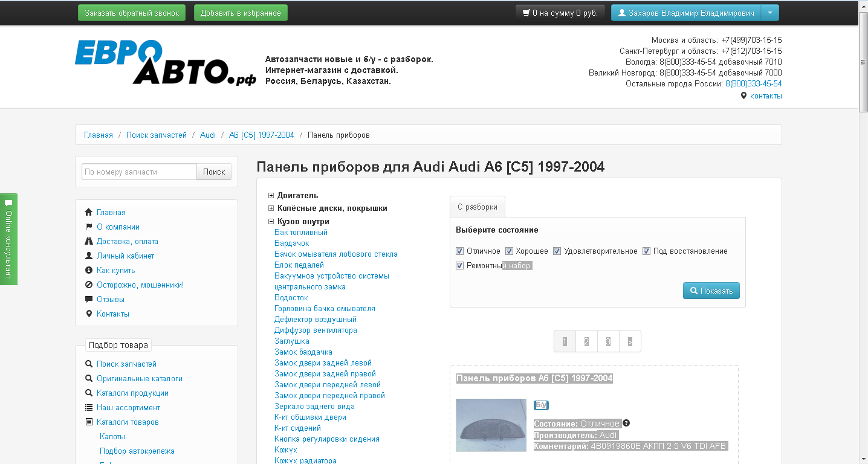Open the С разборки tab
This screenshot has height=464, width=868.
(x=478, y=207)
